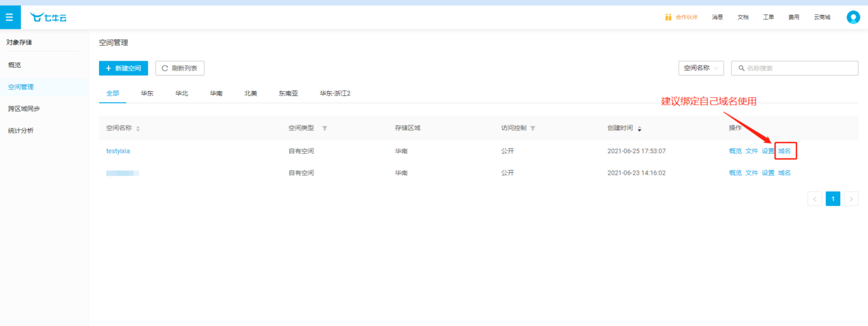
Task: Open the user avatar menu
Action: pyautogui.click(x=853, y=18)
